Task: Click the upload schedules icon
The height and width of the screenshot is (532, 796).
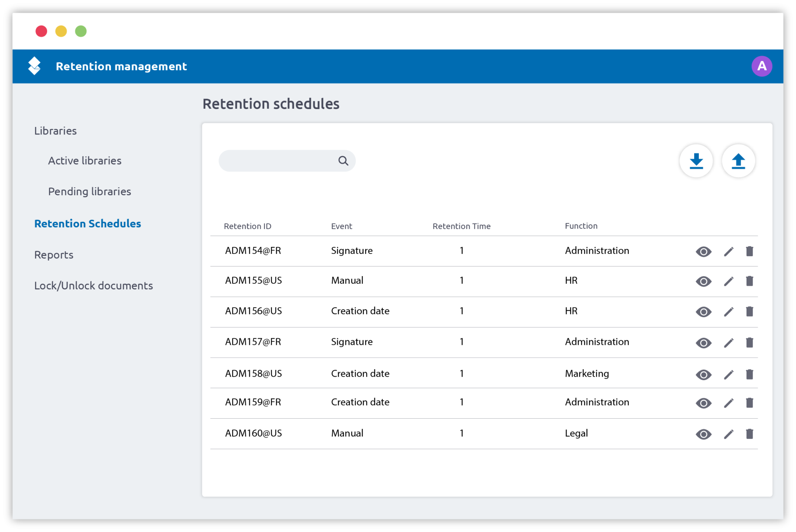Action: [738, 161]
